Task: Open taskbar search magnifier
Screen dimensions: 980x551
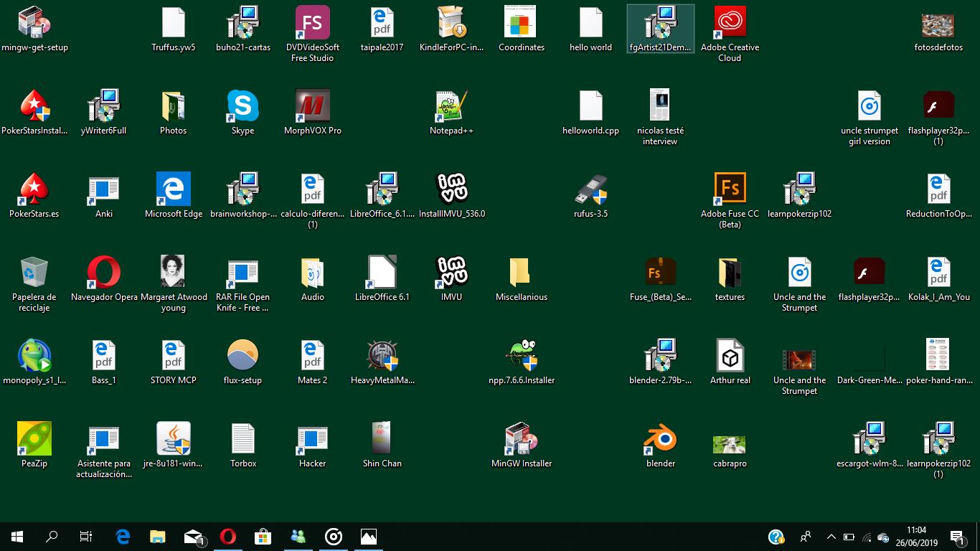Action: coord(52,537)
